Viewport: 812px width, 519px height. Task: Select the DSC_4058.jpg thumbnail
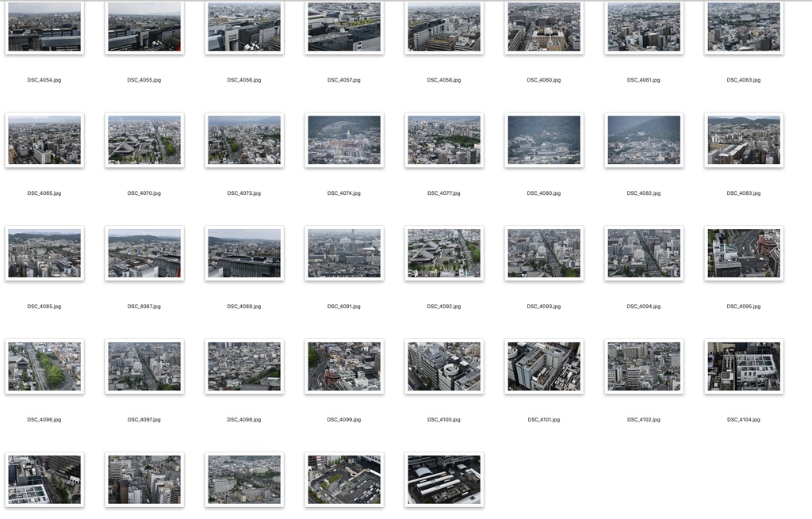pos(443,27)
